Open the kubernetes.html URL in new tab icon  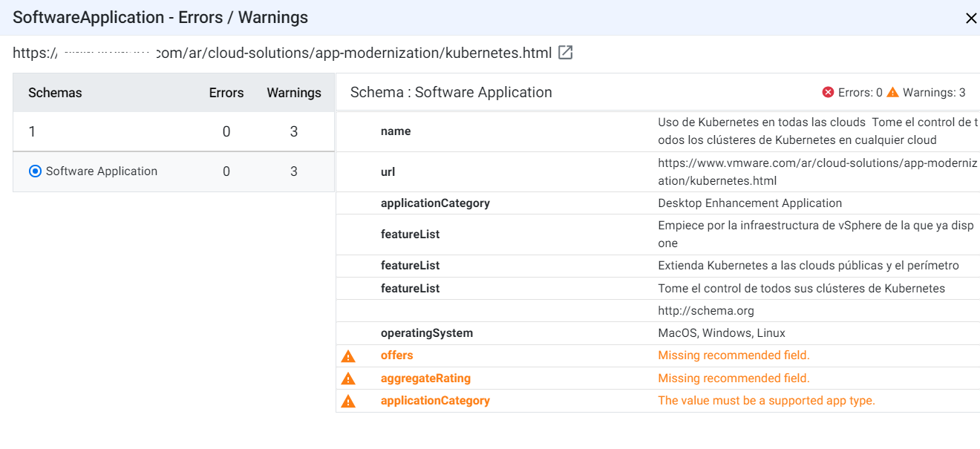566,53
